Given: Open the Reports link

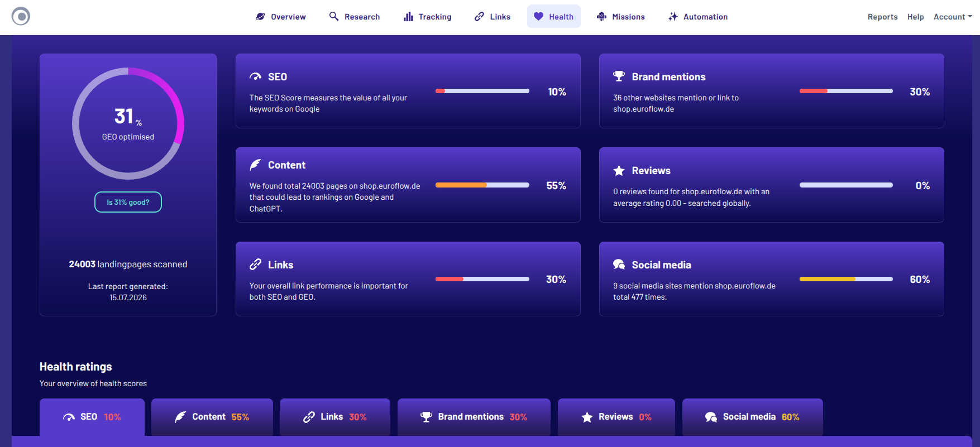Looking at the screenshot, I should [x=882, y=17].
